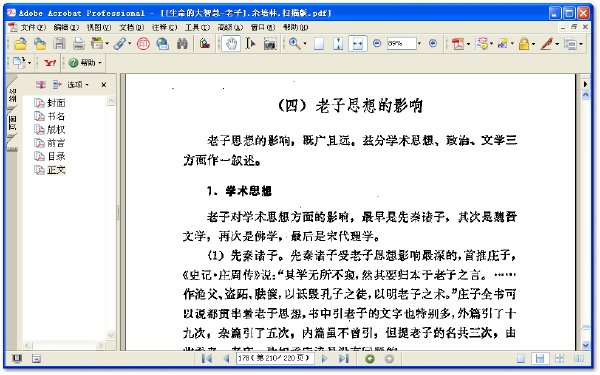Image resolution: width=600 pixels, height=375 pixels.
Task: Open the 工具 menu
Action: pyautogui.click(x=197, y=27)
